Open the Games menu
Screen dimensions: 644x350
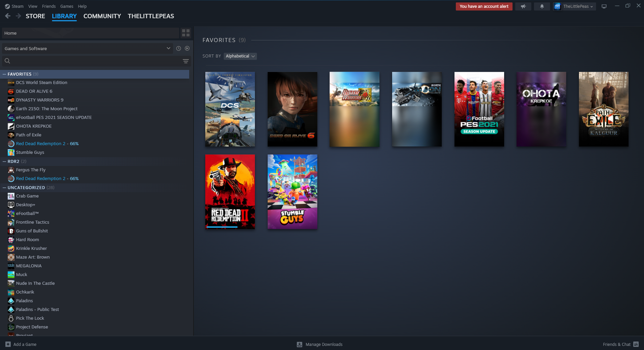66,7
